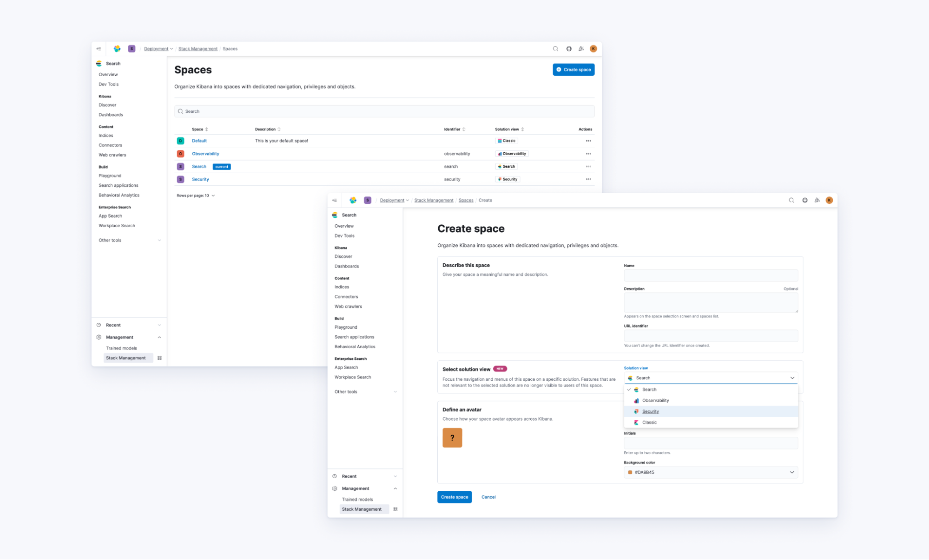The height and width of the screenshot is (560, 929).
Task: Open Background color dropdown
Action: tap(711, 472)
